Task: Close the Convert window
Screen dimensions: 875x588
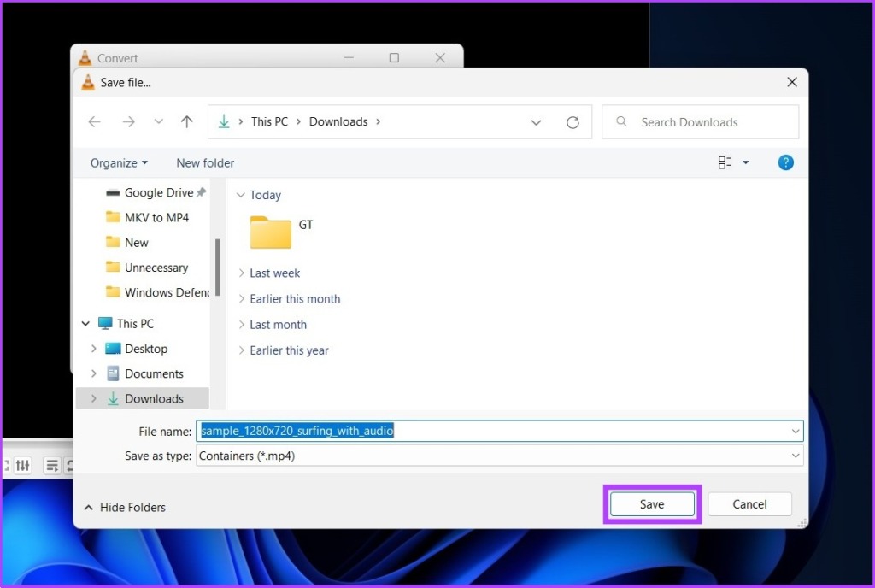Action: point(440,57)
